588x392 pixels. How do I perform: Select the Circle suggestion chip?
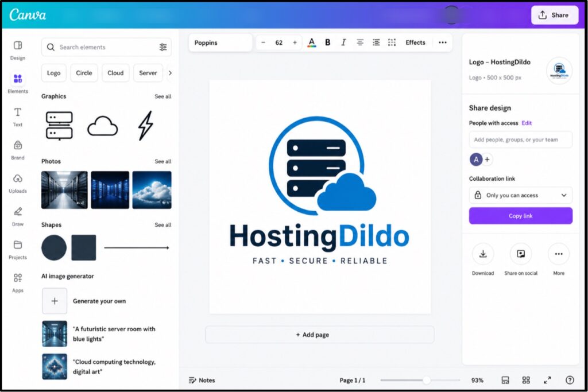pos(84,73)
